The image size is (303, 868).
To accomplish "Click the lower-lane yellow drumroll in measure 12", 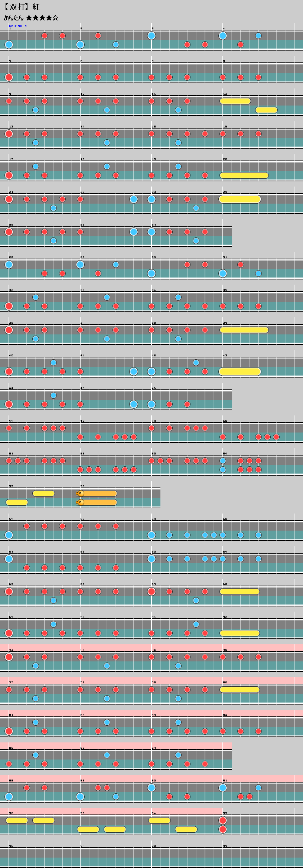I will [266, 110].
